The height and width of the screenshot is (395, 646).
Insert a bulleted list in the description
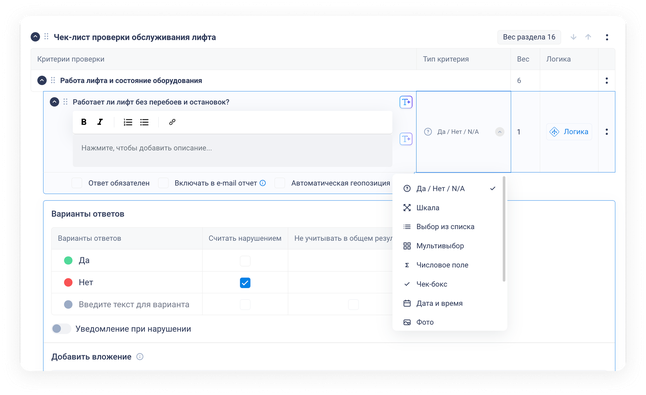(x=144, y=122)
